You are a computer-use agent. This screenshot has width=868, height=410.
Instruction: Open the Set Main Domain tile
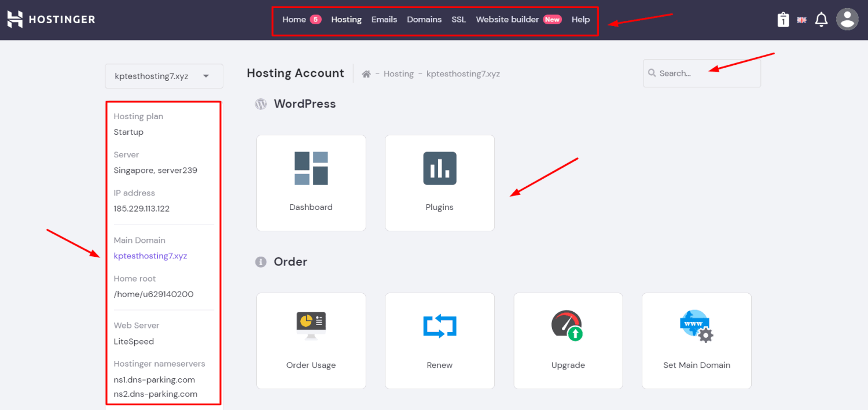tap(696, 341)
